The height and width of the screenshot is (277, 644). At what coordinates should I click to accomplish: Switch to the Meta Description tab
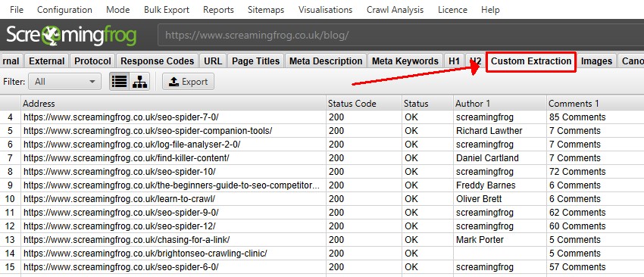tap(326, 61)
